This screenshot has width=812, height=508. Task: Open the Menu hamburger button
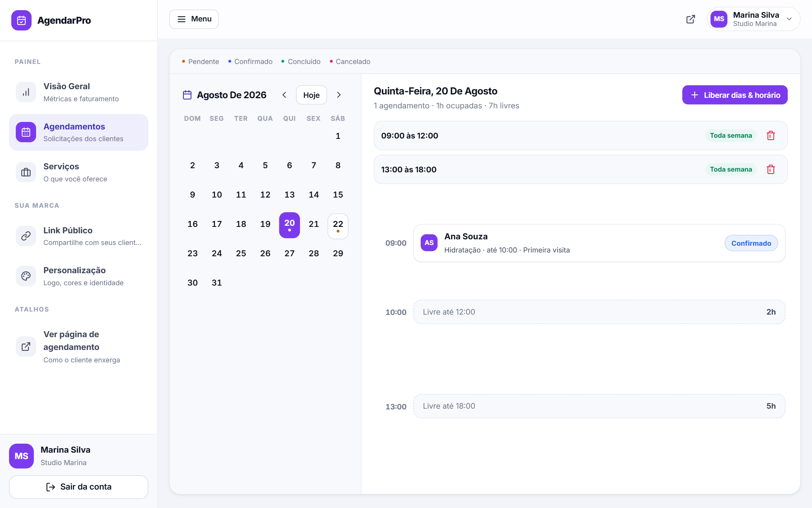click(x=194, y=19)
